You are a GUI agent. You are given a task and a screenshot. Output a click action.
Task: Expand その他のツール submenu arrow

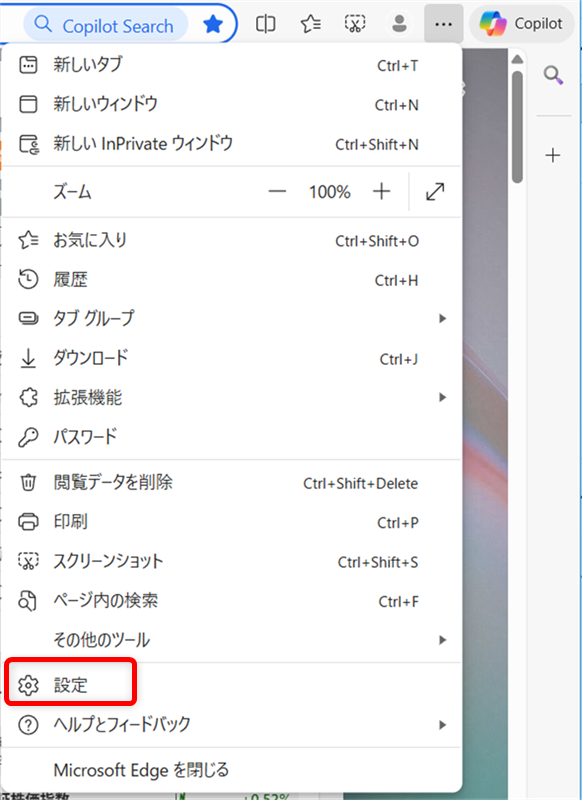click(442, 640)
